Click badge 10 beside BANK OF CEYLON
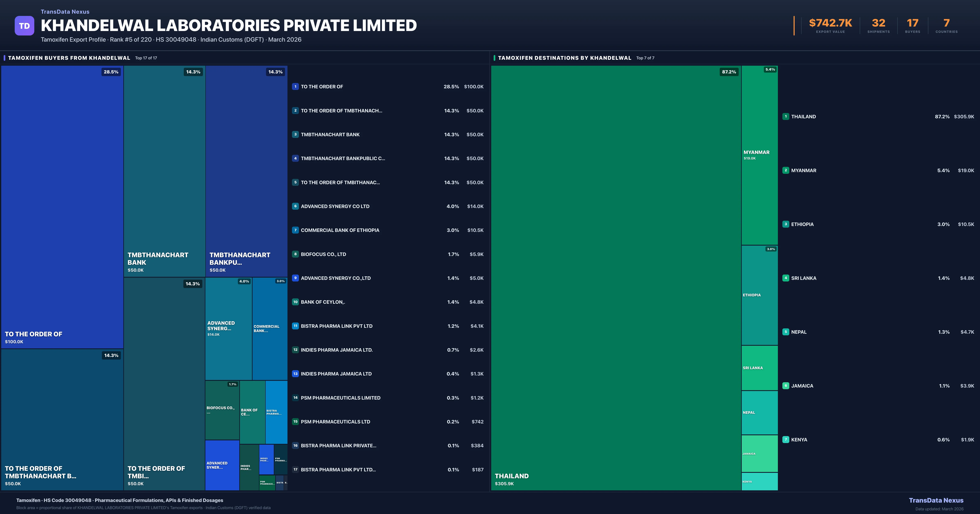Viewport: 980px width, 514px height. pos(296,302)
